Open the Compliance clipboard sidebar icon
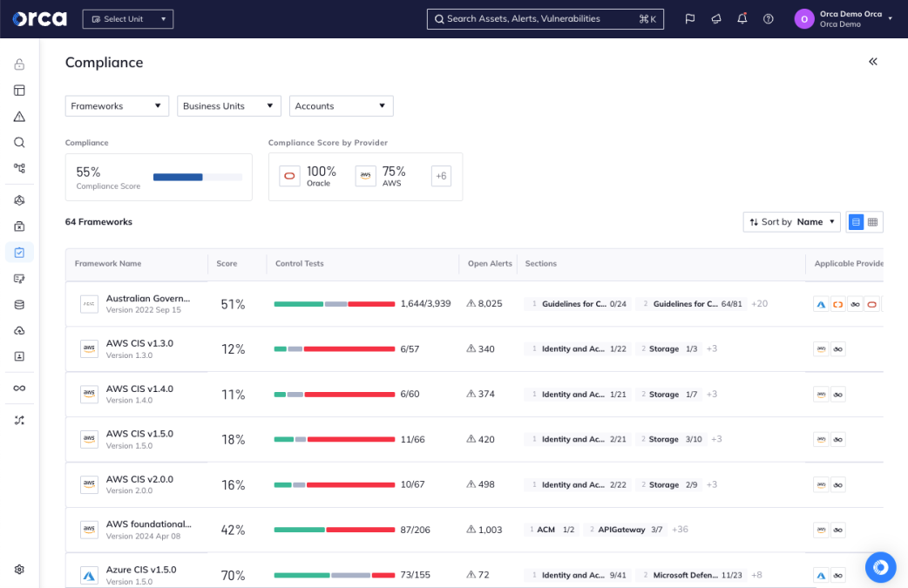This screenshot has height=588, width=908. tap(19, 253)
